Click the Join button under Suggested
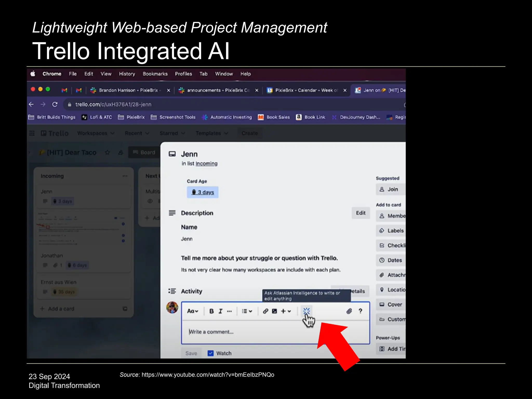Screen dimensions: 532x399 tap(390, 189)
